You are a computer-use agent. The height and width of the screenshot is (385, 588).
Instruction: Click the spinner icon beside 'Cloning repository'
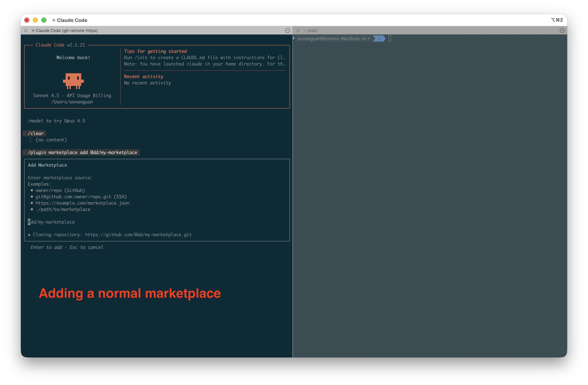click(x=29, y=234)
